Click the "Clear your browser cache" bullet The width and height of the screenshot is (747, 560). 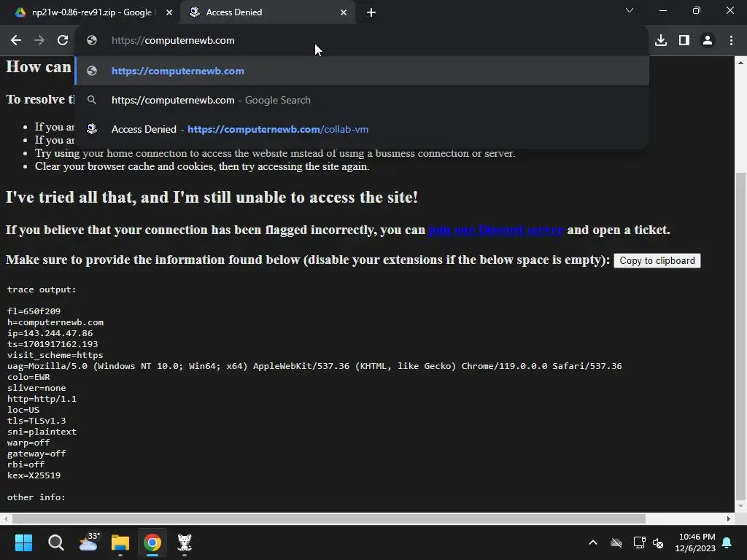202,167
